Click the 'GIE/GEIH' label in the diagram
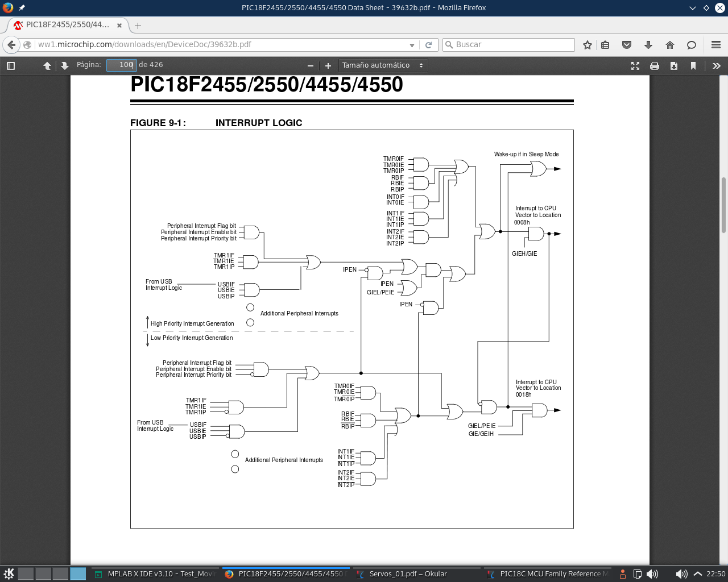The height and width of the screenshot is (582, 728). click(x=481, y=434)
